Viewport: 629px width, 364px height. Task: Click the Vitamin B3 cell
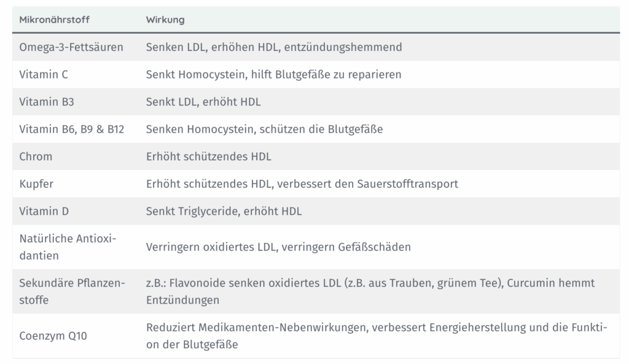point(47,102)
